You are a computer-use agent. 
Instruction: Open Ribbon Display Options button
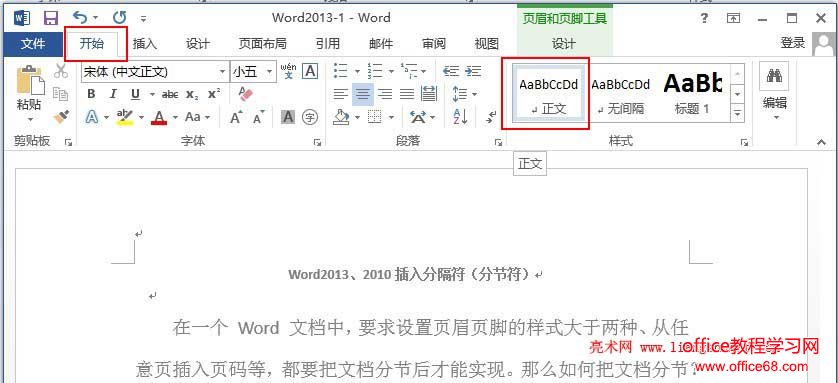(734, 18)
